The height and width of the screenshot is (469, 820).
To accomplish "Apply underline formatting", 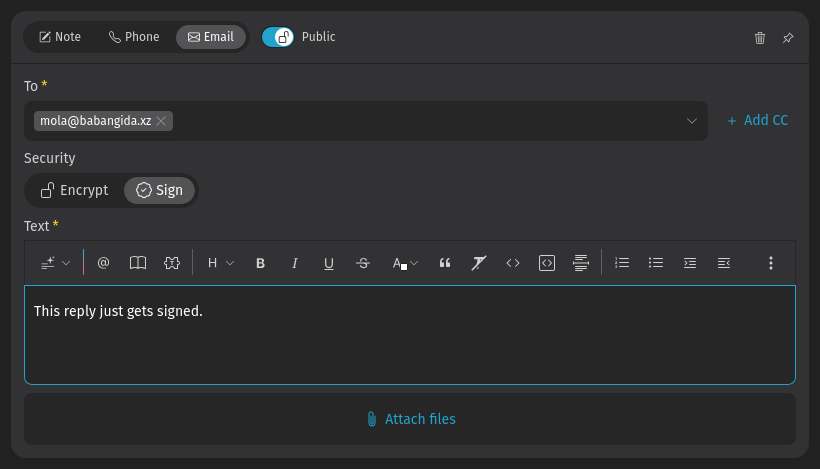I will 328,263.
